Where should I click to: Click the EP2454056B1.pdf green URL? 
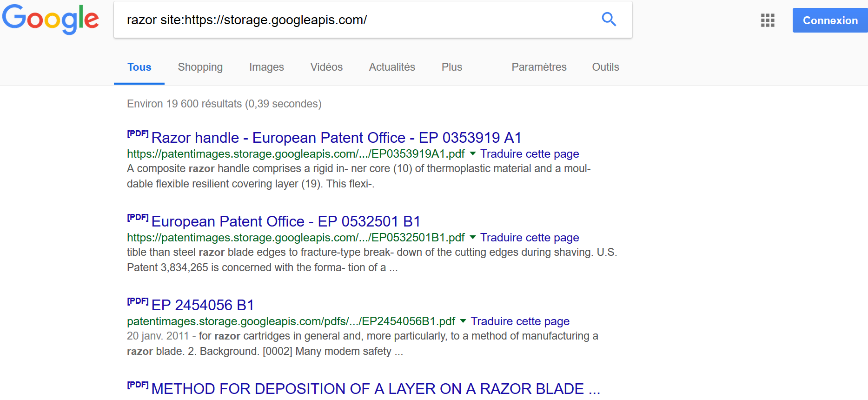291,321
